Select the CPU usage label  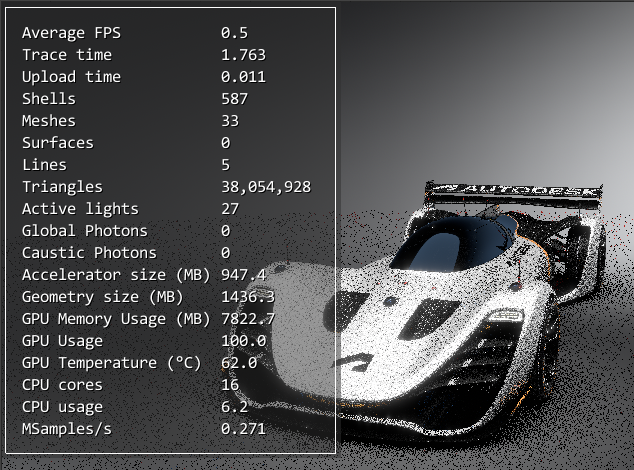coord(62,407)
